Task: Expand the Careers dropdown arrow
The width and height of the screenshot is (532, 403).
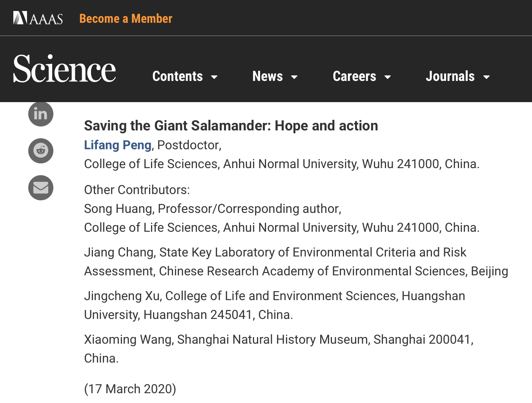Action: tap(388, 77)
